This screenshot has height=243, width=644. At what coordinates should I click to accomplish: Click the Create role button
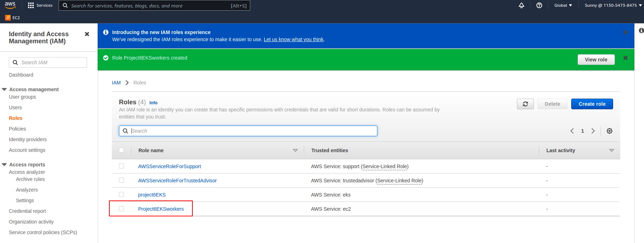(x=592, y=104)
